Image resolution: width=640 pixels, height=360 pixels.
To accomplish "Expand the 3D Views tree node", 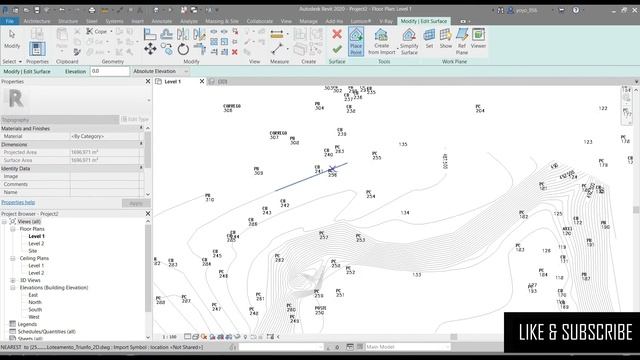I will (x=13, y=280).
